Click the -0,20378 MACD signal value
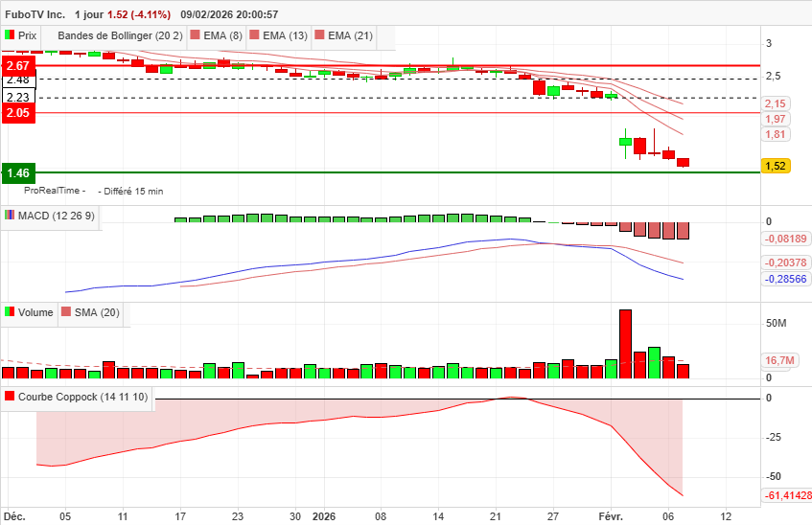This screenshot has width=812, height=525. 786,262
